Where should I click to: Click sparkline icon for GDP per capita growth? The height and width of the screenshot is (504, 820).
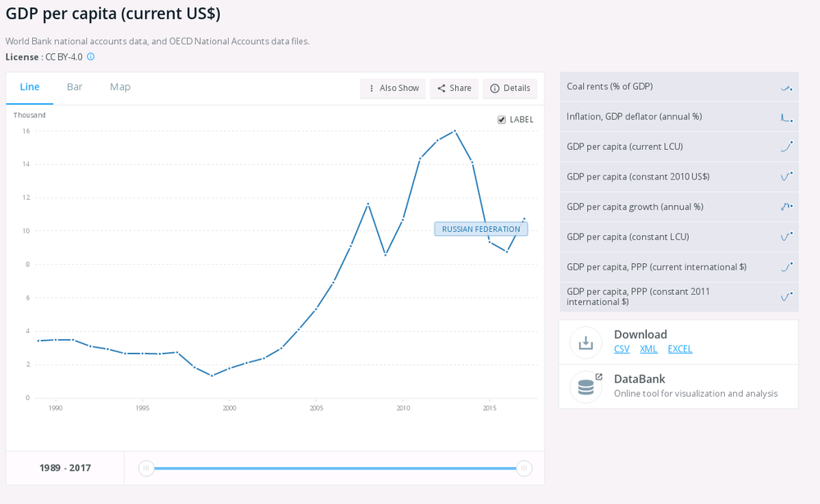pos(786,207)
